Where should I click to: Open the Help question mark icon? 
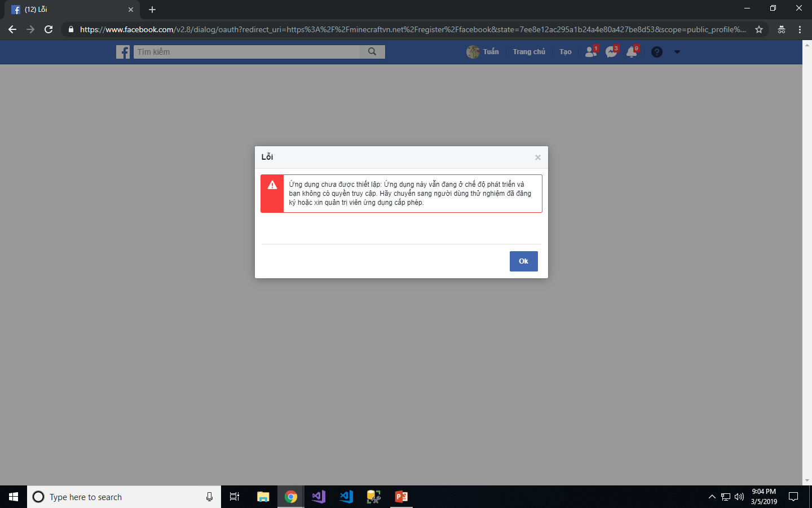[x=656, y=52]
